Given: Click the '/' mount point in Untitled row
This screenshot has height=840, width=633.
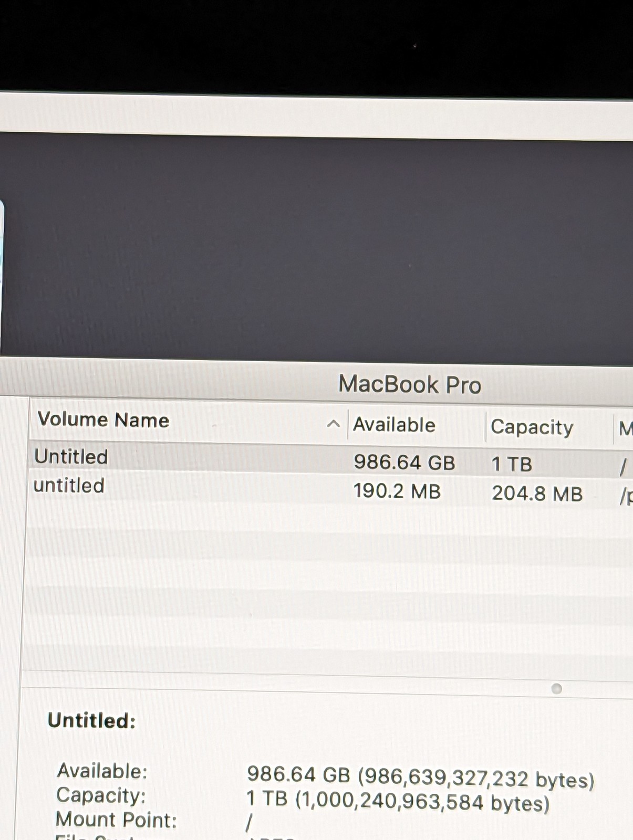Looking at the screenshot, I should [x=623, y=467].
